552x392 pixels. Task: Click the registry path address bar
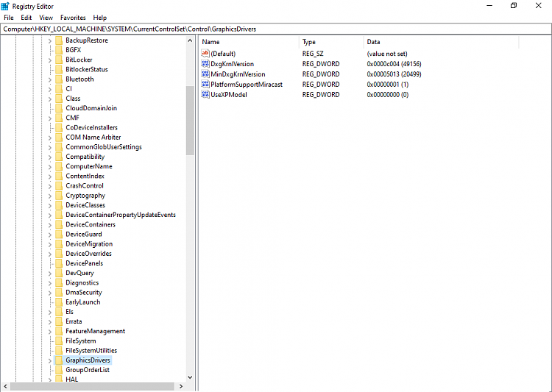tap(276, 29)
